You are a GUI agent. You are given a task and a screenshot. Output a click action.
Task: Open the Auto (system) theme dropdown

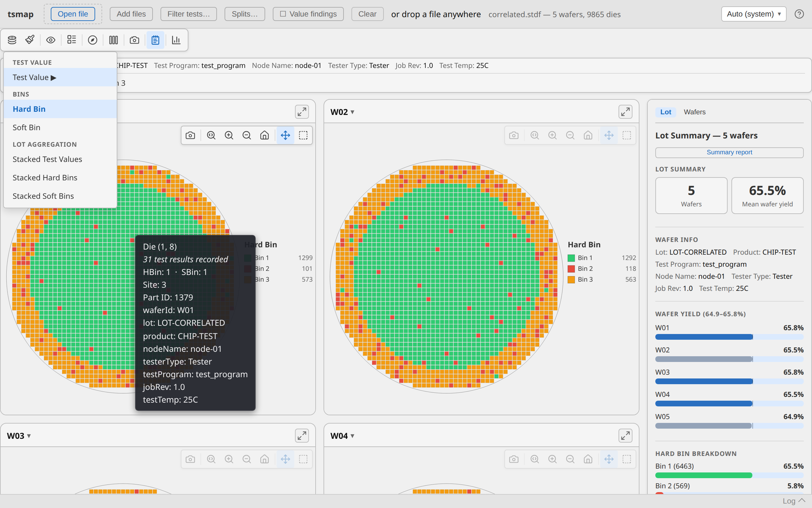click(x=754, y=14)
